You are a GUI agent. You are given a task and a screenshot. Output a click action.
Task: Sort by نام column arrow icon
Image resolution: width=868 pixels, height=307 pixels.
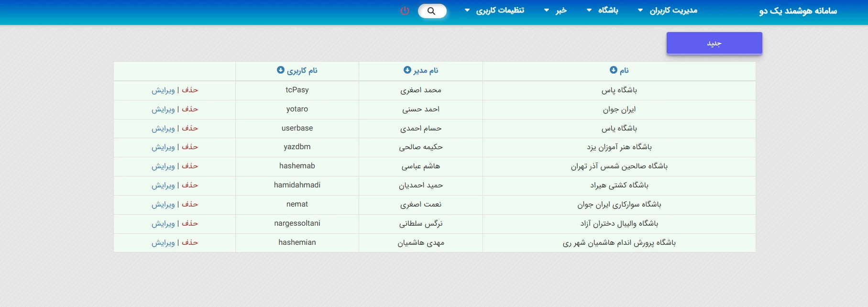613,70
